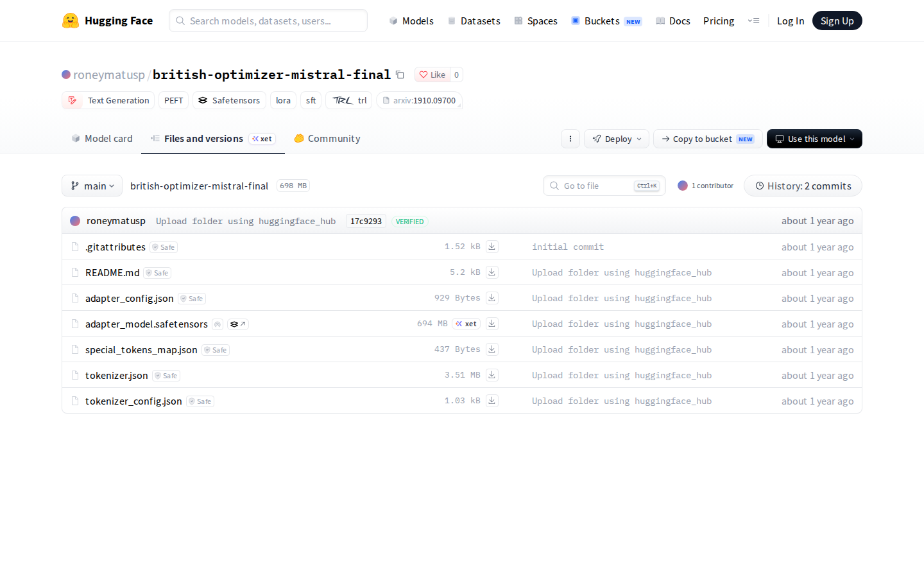Open Docs in the top navigation

[x=673, y=21]
